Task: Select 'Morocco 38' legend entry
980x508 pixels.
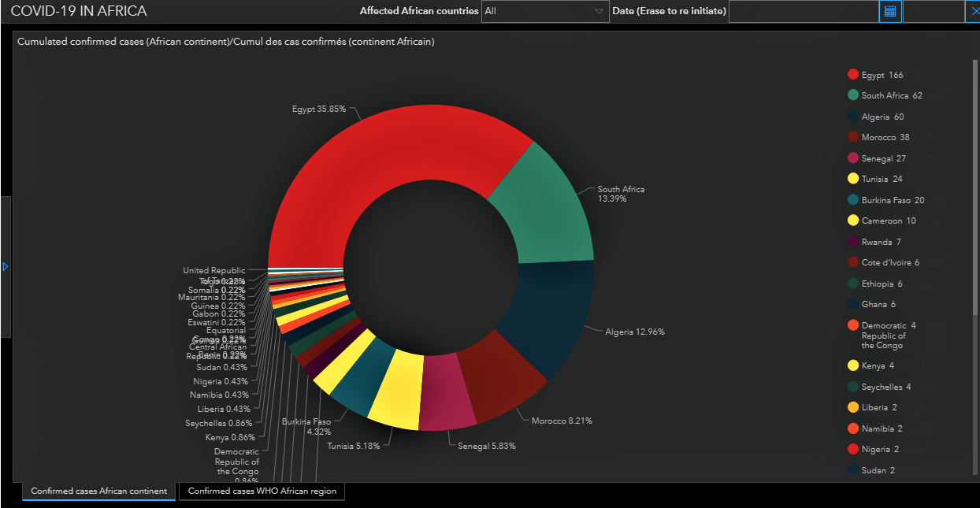Action: (878, 137)
